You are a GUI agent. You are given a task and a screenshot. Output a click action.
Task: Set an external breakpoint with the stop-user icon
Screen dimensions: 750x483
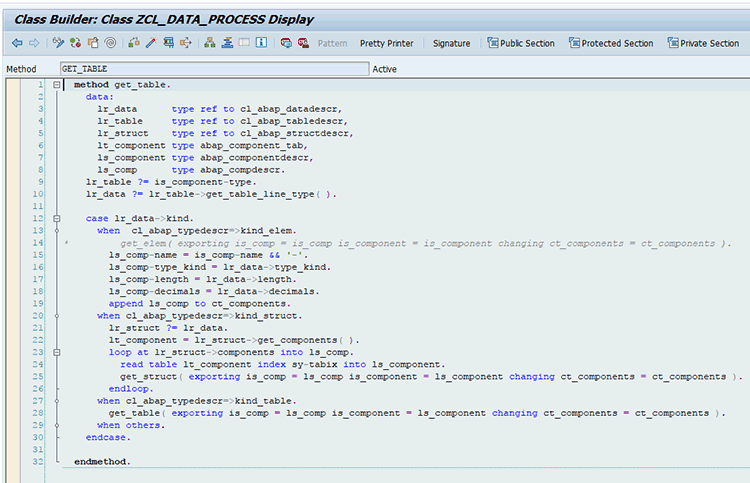pos(303,43)
